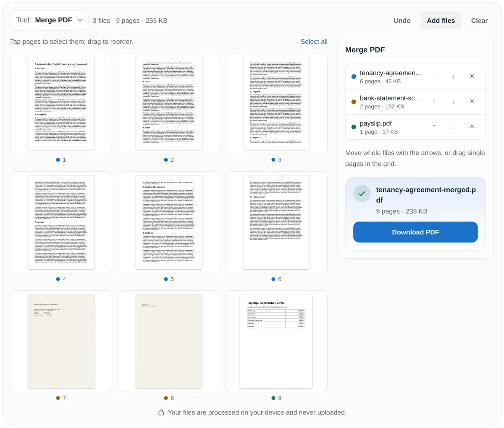
Task: Open the Merge PDF tool dropdown
Action: click(x=49, y=20)
